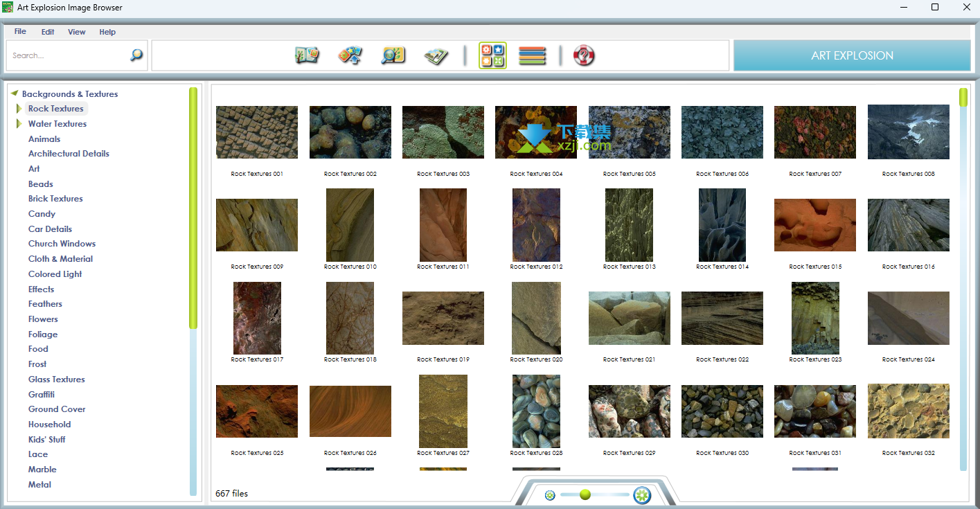980x509 pixels.
Task: Click the thumbnail size slider knob
Action: tap(585, 494)
